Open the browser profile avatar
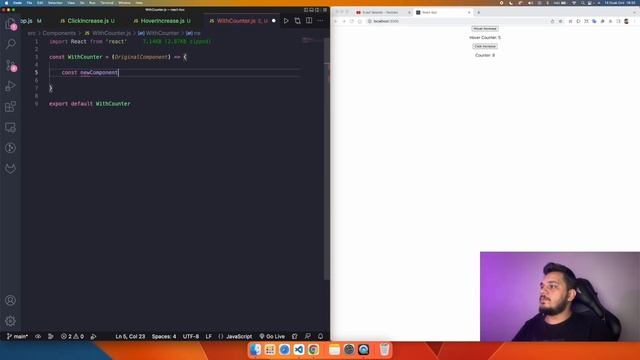The height and width of the screenshot is (360, 640). point(626,21)
